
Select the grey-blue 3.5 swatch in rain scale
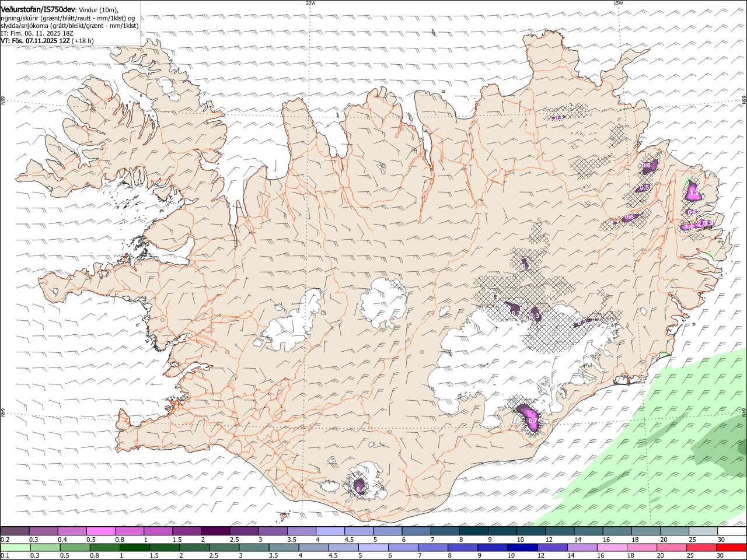[284, 547]
